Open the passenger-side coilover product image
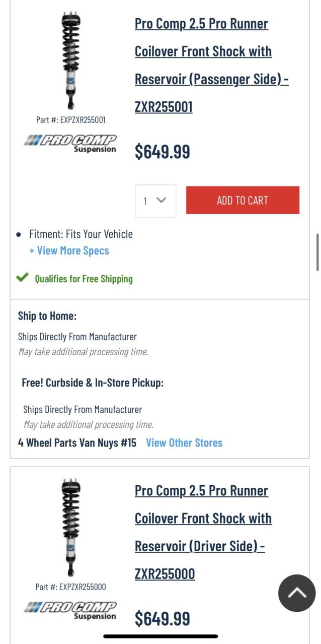The image size is (321, 644). 70,60
